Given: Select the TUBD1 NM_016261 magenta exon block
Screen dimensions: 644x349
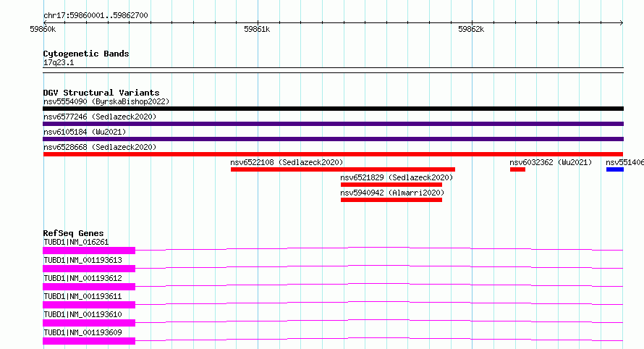Looking at the screenshot, I should tap(89, 251).
